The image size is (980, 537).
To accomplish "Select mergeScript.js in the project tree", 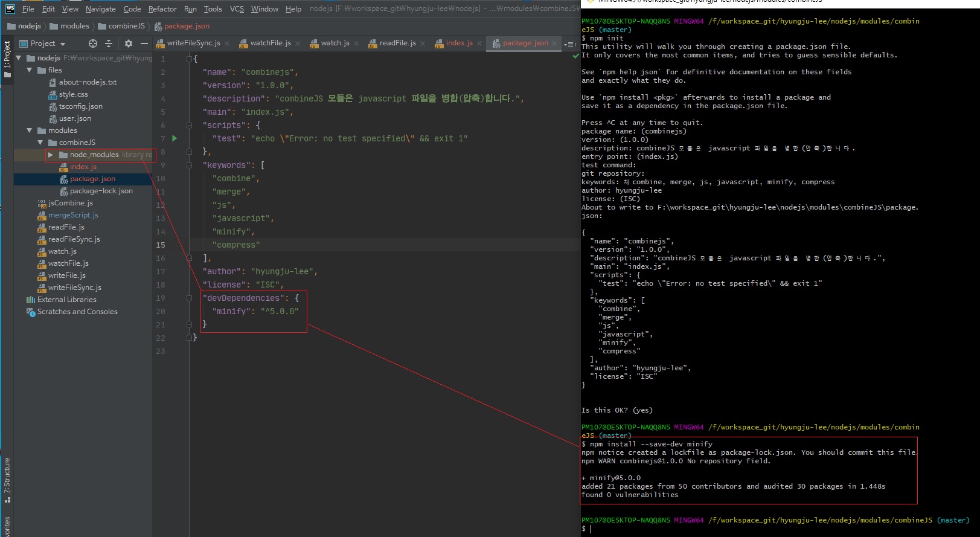I will (73, 215).
